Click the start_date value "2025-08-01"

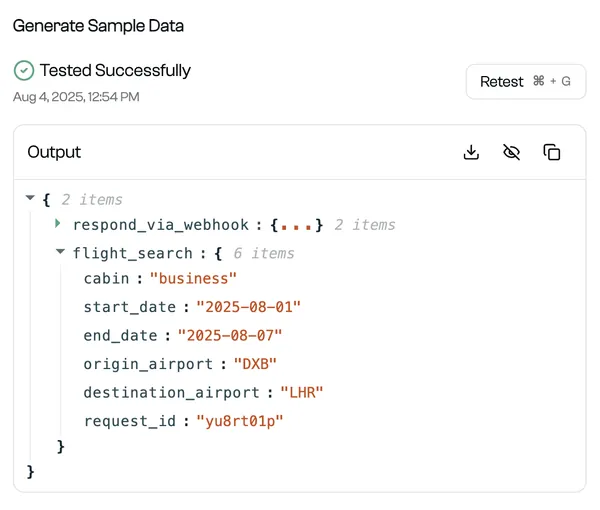[x=249, y=307]
